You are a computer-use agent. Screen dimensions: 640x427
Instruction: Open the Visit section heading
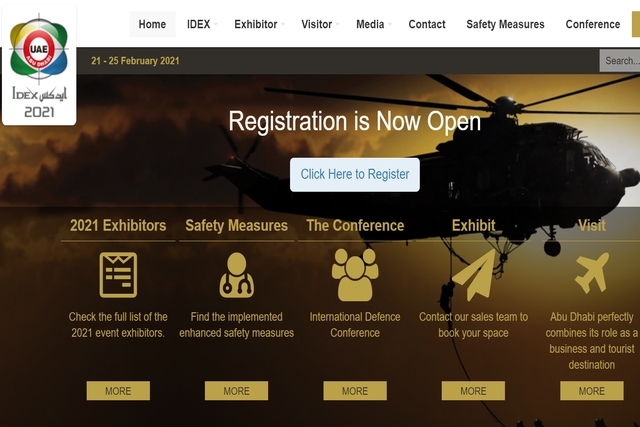[592, 225]
